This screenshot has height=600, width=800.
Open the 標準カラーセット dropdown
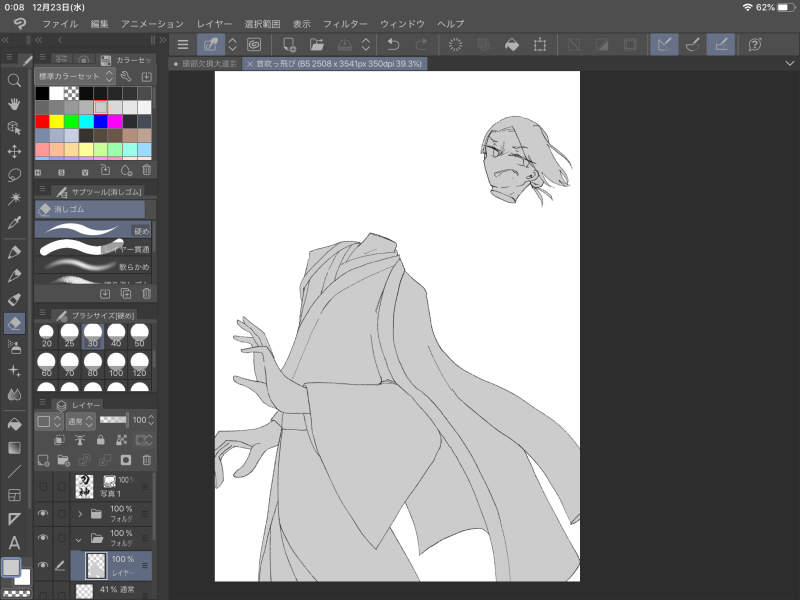pyautogui.click(x=75, y=76)
